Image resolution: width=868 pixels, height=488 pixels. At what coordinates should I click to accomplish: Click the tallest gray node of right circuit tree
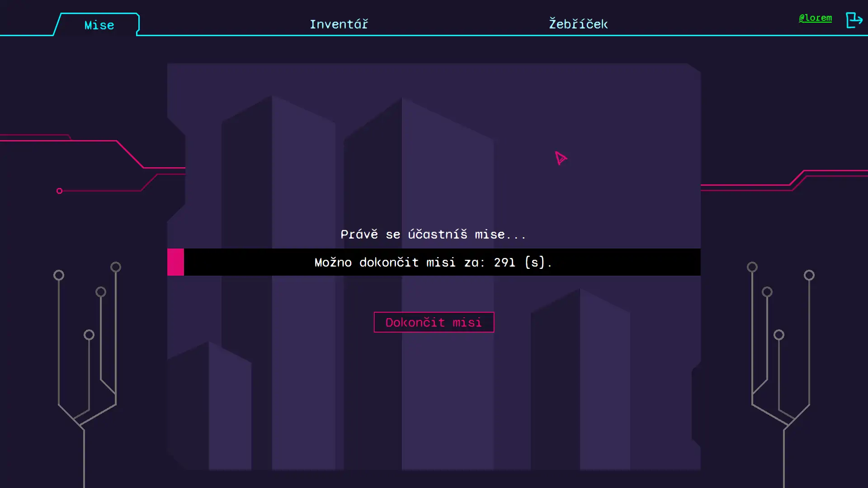(x=752, y=267)
